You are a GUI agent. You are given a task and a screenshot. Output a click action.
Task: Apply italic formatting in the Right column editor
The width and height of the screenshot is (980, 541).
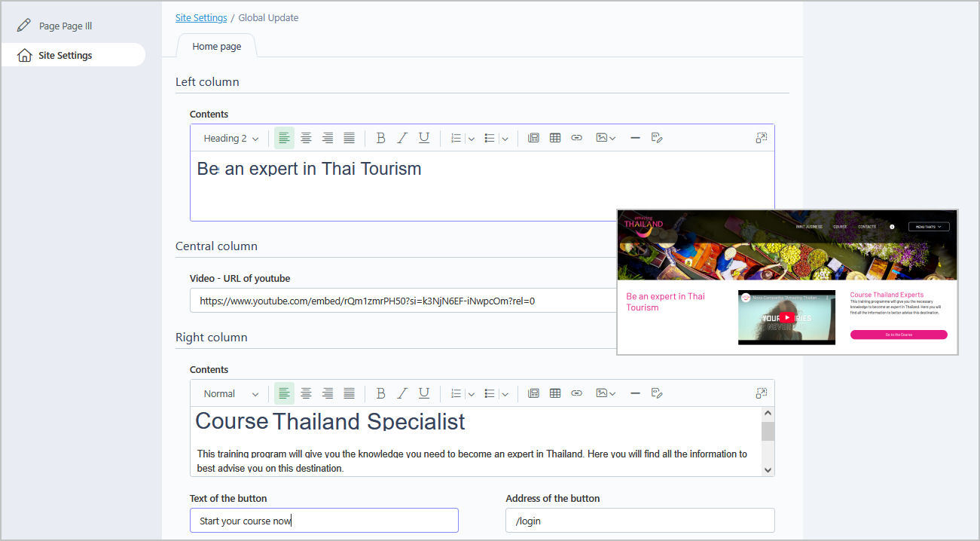pos(402,393)
